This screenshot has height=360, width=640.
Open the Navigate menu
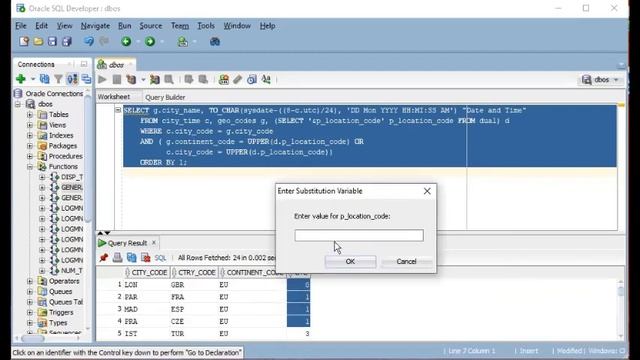pos(95,26)
